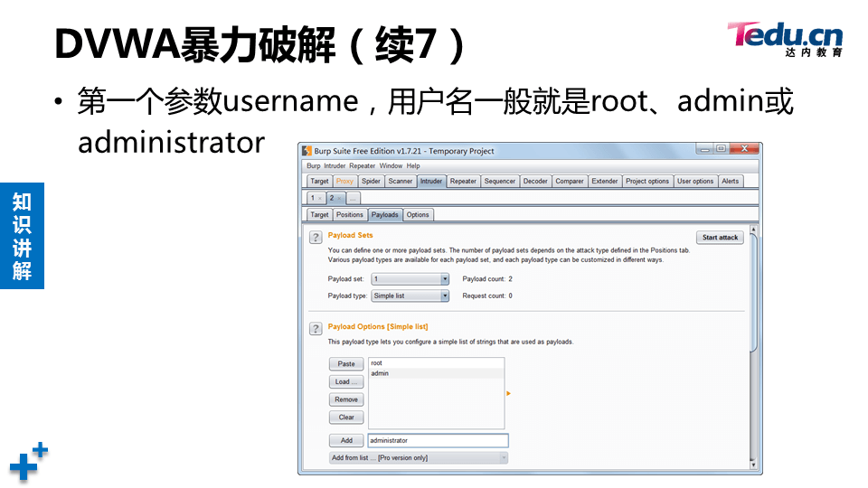Screen dimensions: 868x488
Task: Switch to the Sequencer tab
Action: 500,181
